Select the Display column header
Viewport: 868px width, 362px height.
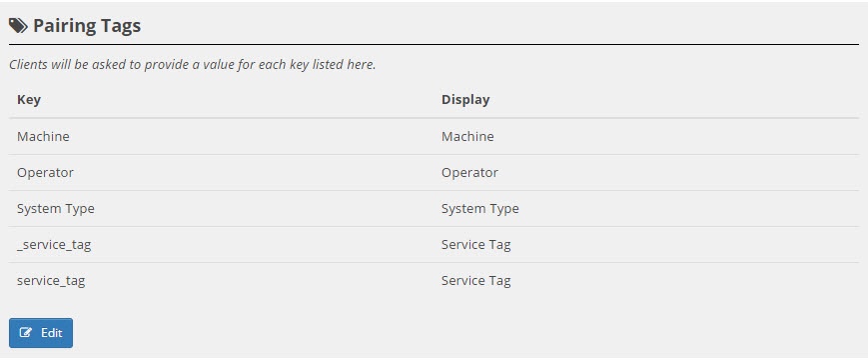click(465, 100)
